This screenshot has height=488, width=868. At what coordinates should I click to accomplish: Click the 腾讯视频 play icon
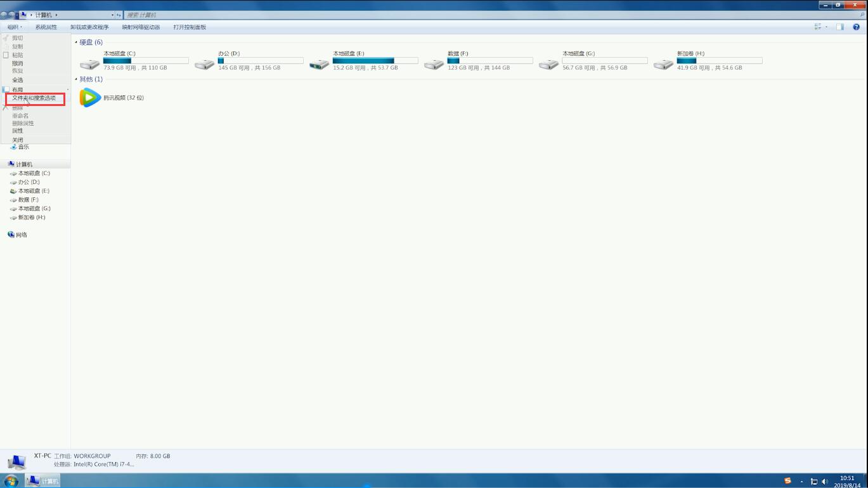tap(90, 98)
